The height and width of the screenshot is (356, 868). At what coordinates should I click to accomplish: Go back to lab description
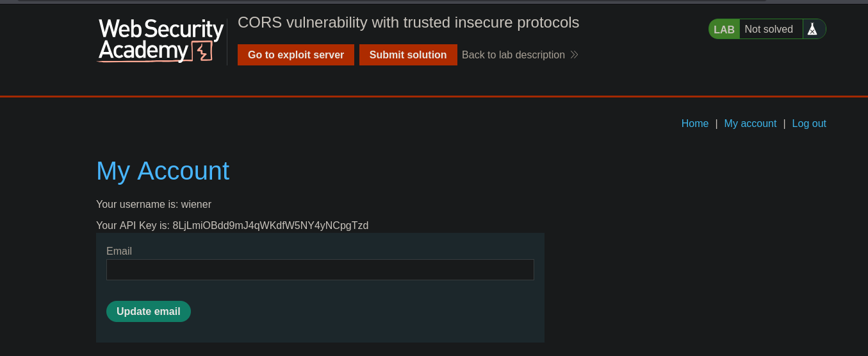513,55
